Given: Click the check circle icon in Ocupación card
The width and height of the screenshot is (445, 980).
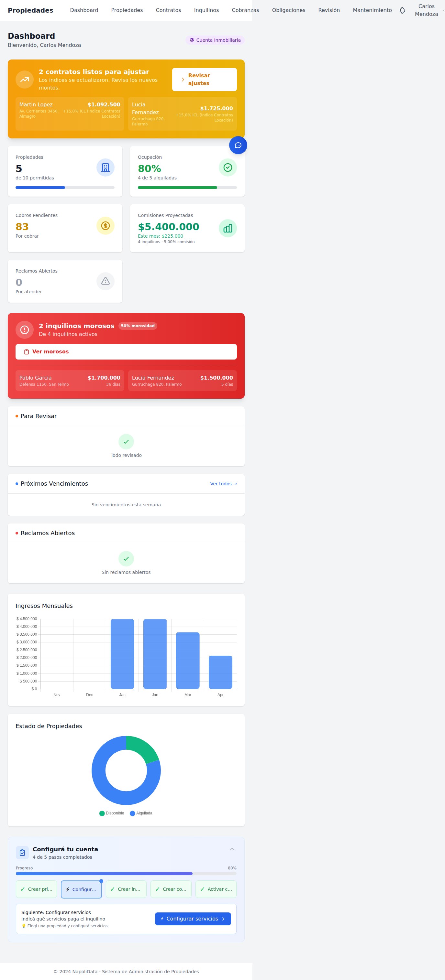Looking at the screenshot, I should tap(228, 167).
